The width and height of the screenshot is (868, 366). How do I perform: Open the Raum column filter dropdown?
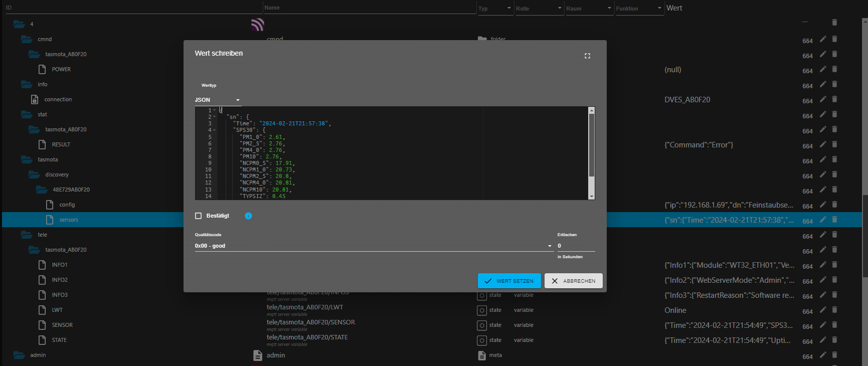pyautogui.click(x=590, y=9)
